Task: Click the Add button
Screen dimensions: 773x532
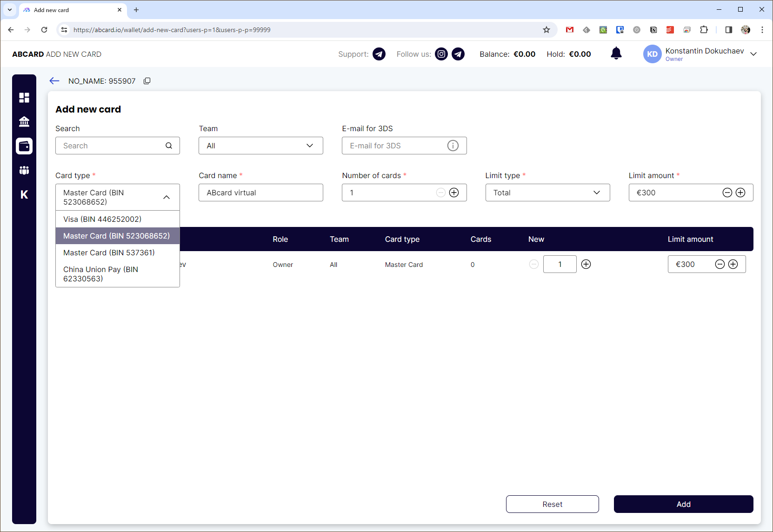Action: (684, 504)
